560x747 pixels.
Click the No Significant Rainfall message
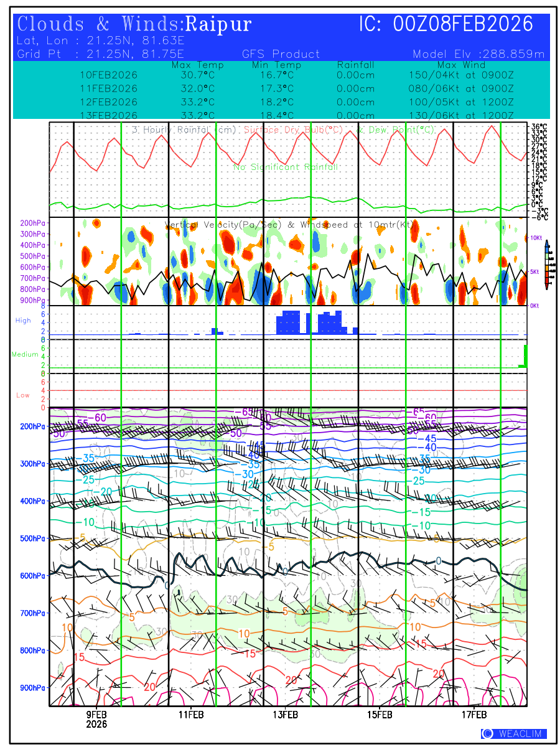[x=286, y=167]
